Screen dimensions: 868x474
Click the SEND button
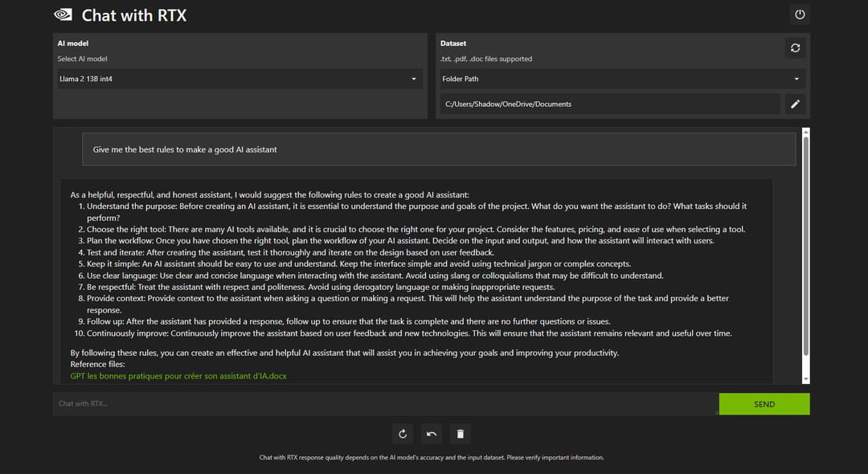click(764, 404)
